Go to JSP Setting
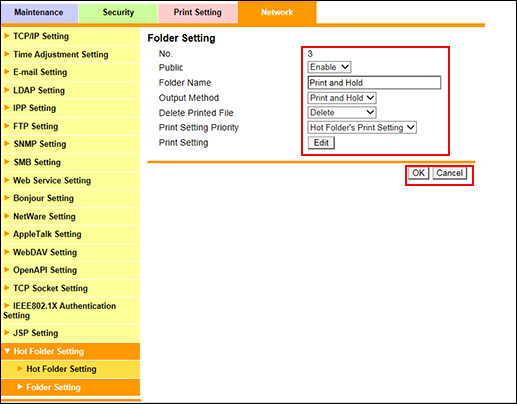The image size is (517, 404). (70, 333)
